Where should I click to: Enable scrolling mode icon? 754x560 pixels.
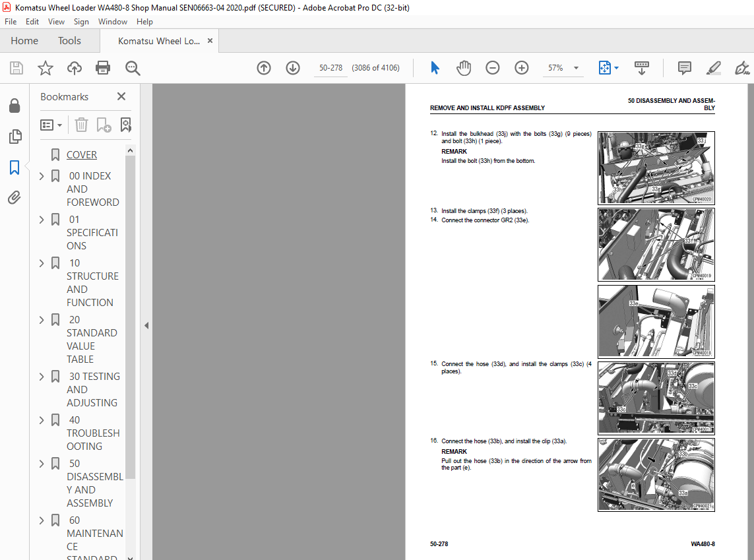(641, 68)
